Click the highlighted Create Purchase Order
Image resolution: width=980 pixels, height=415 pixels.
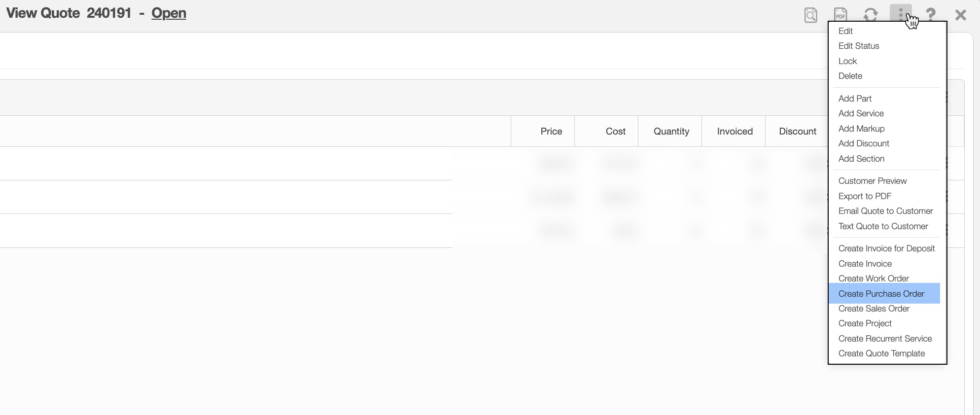click(x=881, y=294)
